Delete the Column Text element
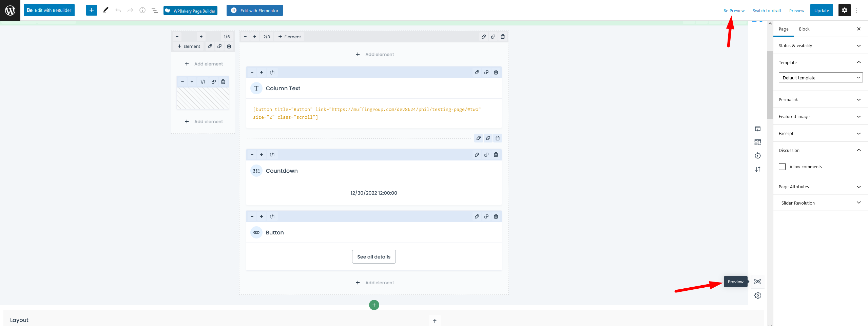This screenshot has height=326, width=868. pyautogui.click(x=496, y=72)
